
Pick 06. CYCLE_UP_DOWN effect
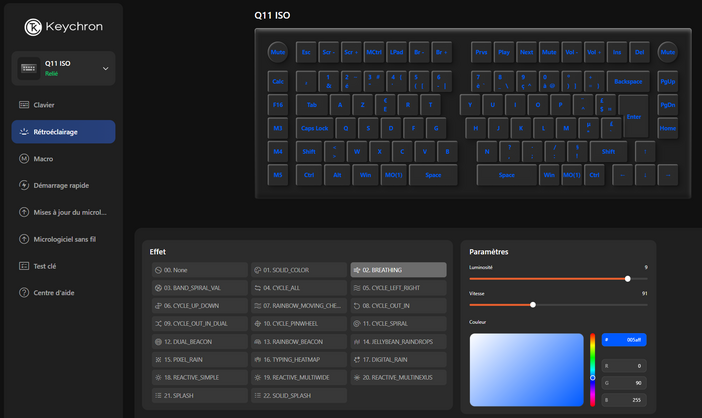200,306
